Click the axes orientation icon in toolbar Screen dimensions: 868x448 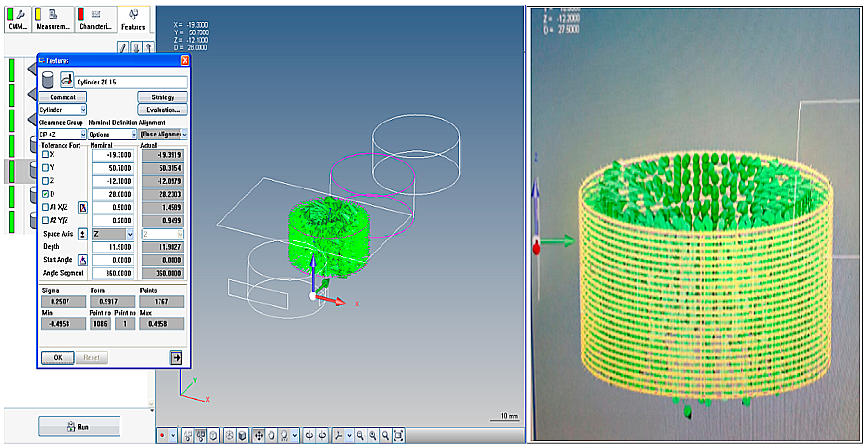339,435
